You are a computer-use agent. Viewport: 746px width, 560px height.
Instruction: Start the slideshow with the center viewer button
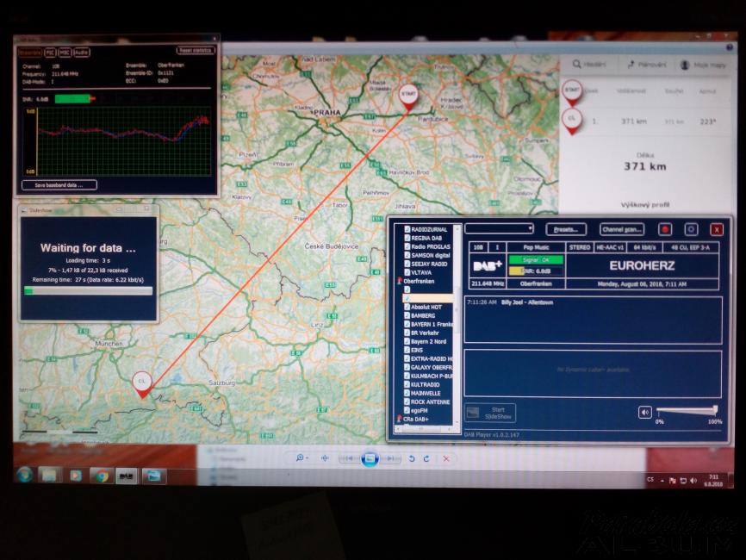(x=370, y=458)
